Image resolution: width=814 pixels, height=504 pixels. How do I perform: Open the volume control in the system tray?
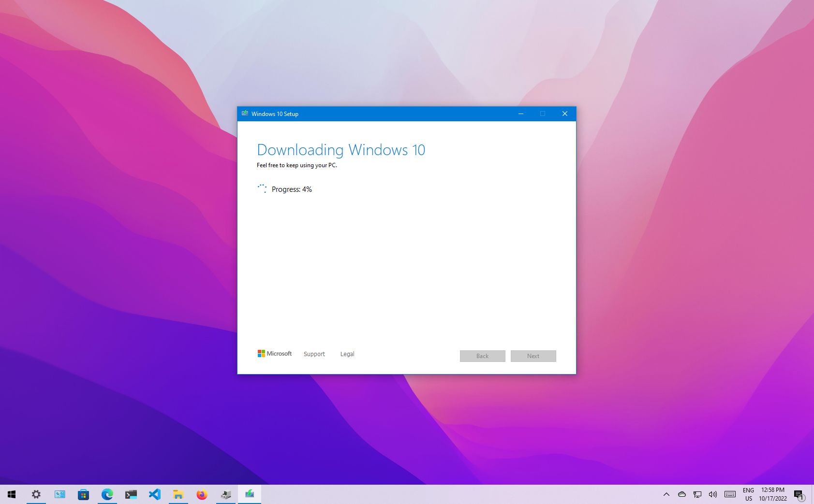(712, 494)
